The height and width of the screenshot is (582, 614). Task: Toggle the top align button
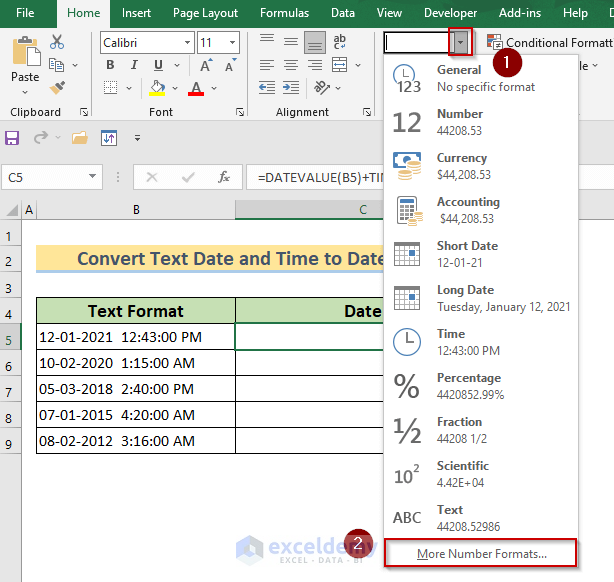(265, 42)
